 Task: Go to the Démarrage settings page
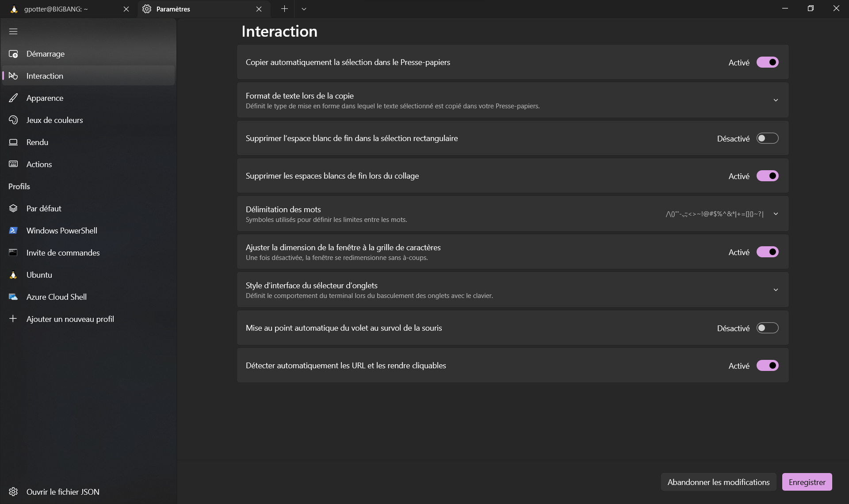88,54
